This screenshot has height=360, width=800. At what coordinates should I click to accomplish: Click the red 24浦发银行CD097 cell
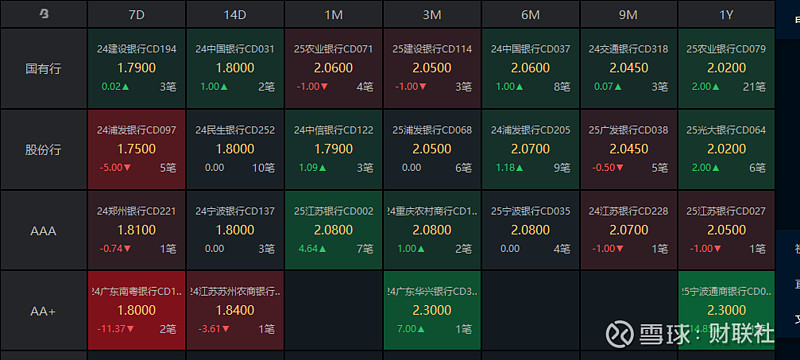coord(136,150)
